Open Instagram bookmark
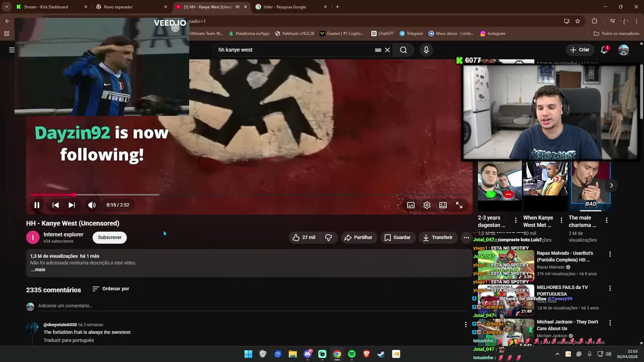Screen dimensions: 644x362 pyautogui.click(x=493, y=34)
